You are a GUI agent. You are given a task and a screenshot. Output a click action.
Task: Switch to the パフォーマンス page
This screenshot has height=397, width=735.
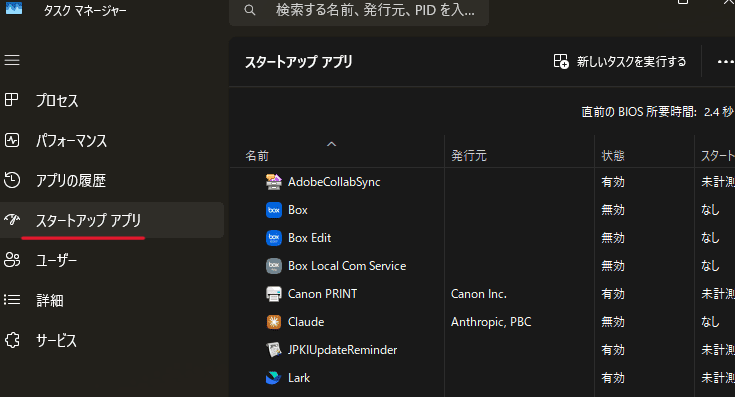point(71,141)
